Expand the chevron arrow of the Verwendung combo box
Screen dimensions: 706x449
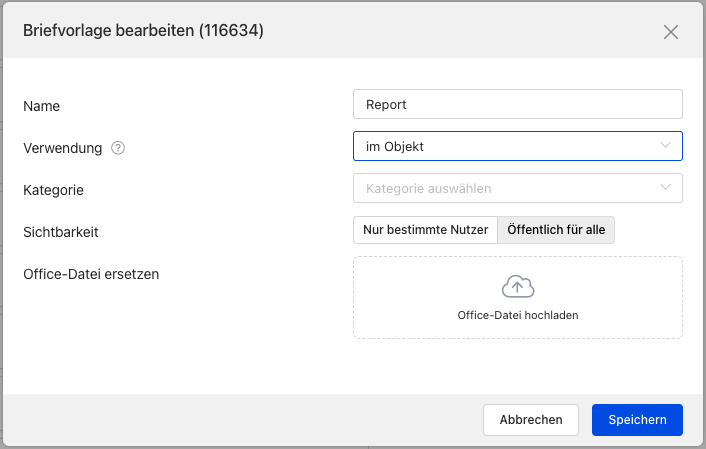point(665,145)
